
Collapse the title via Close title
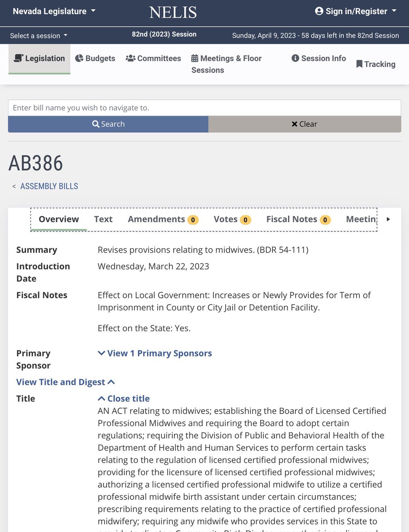[124, 399]
